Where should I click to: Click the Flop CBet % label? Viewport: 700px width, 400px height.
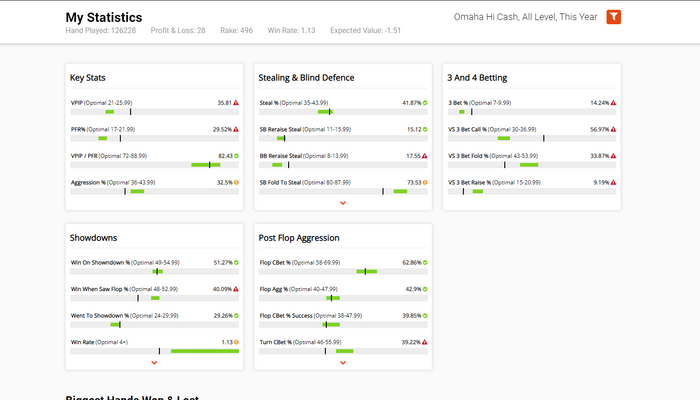point(275,262)
